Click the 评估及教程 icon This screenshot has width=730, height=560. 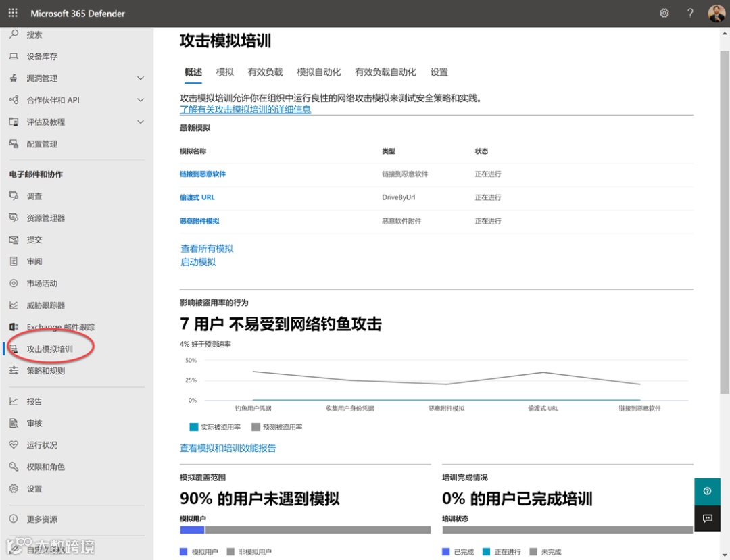pos(14,122)
